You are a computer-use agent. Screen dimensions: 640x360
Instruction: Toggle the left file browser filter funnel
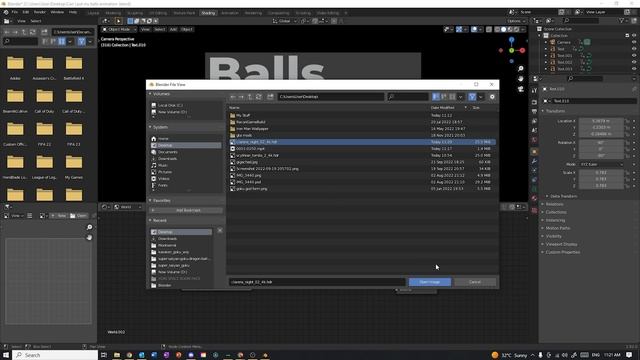pyautogui.click(x=82, y=41)
